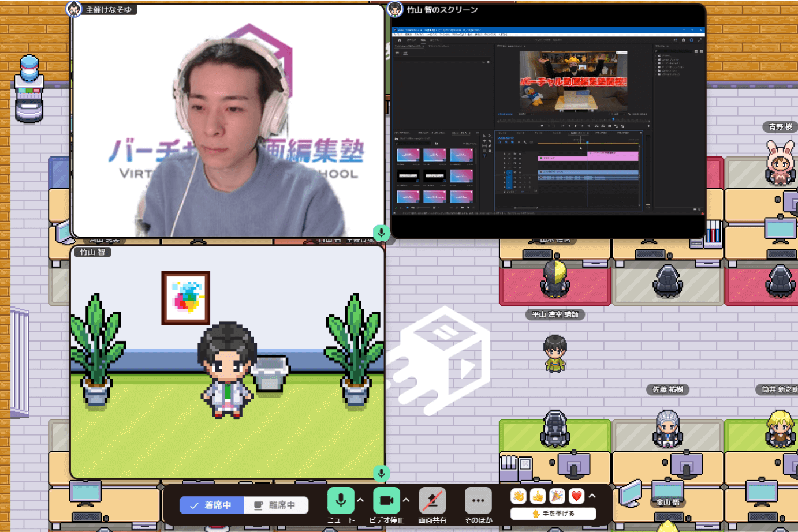
Task: Open the そのほか more options button
Action: point(478,500)
